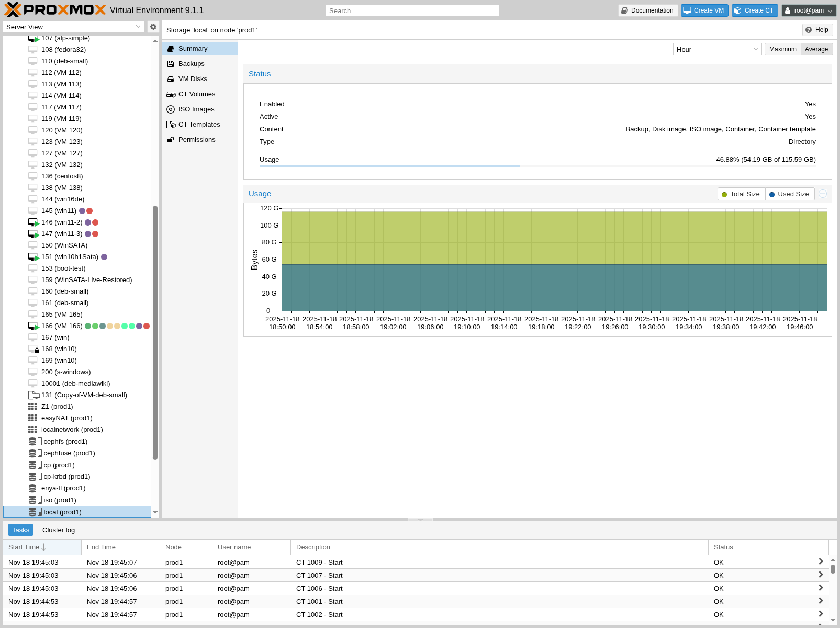The image size is (840, 628).
Task: Click the Search input field
Action: (x=412, y=10)
